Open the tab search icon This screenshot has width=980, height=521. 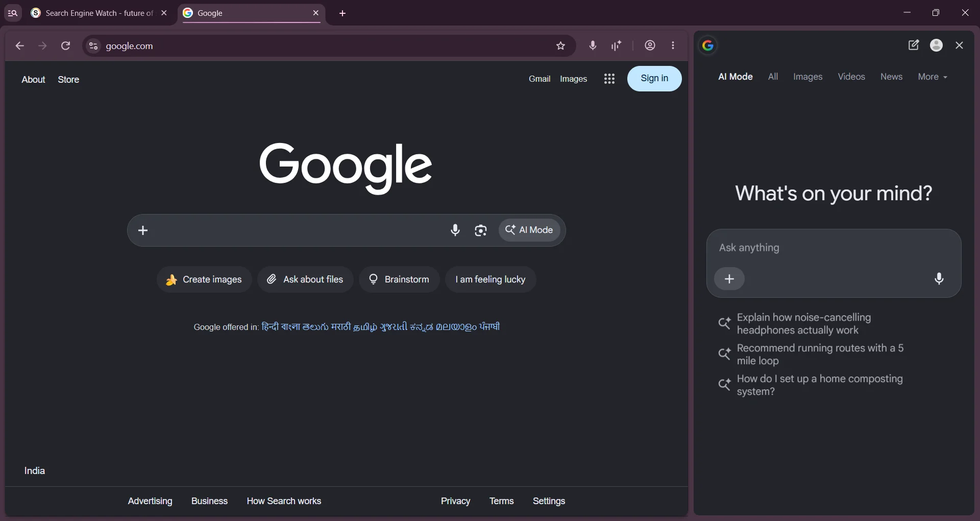coord(13,13)
